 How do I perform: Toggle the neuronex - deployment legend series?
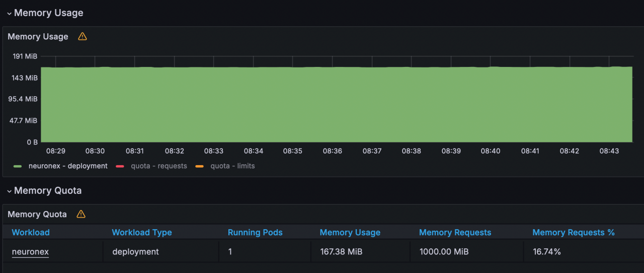coord(68,166)
